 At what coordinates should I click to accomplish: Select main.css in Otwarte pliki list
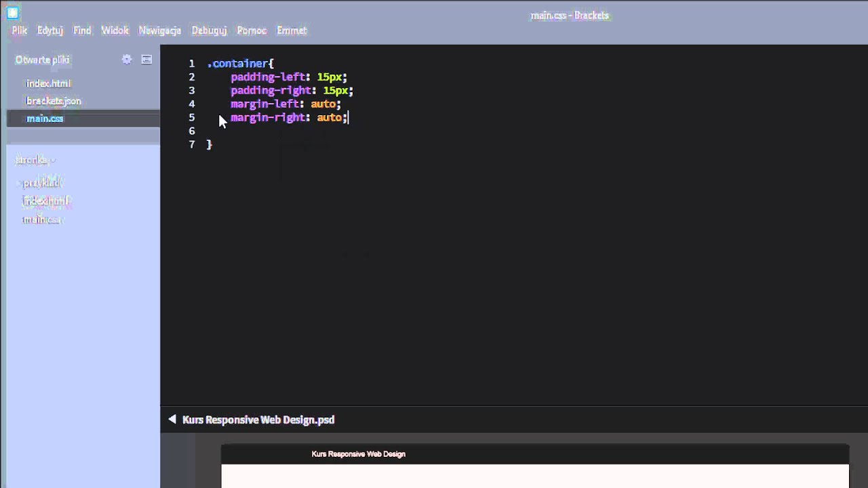point(45,119)
